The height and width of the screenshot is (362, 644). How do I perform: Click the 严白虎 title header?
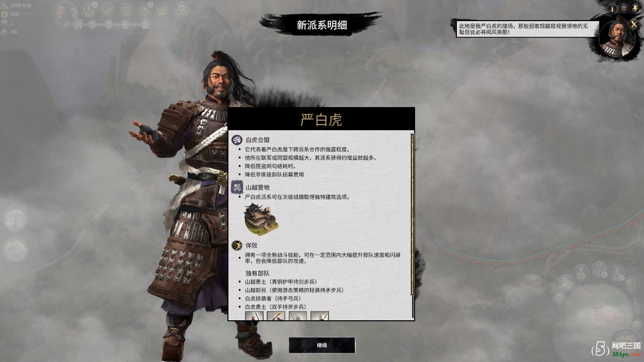pyautogui.click(x=321, y=120)
